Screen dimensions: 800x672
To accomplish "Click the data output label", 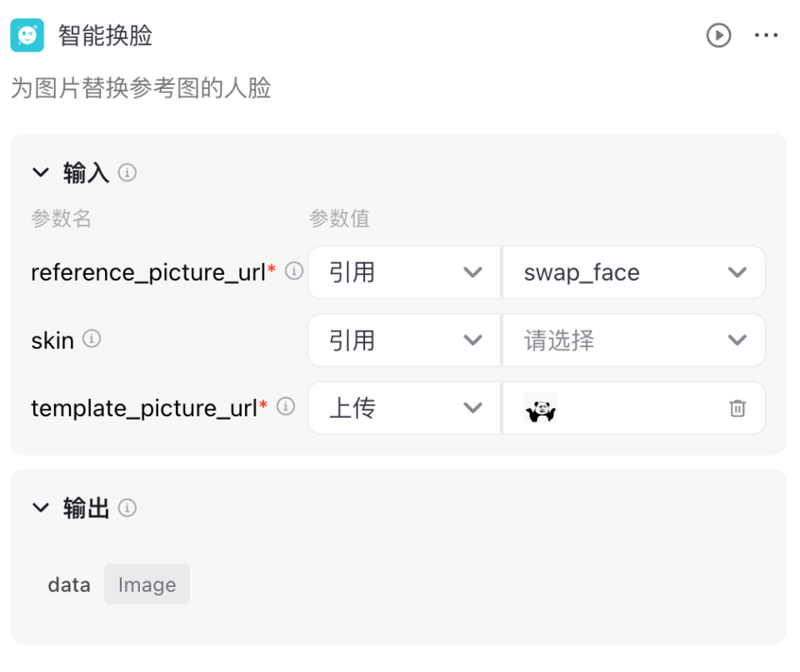I will [x=68, y=584].
